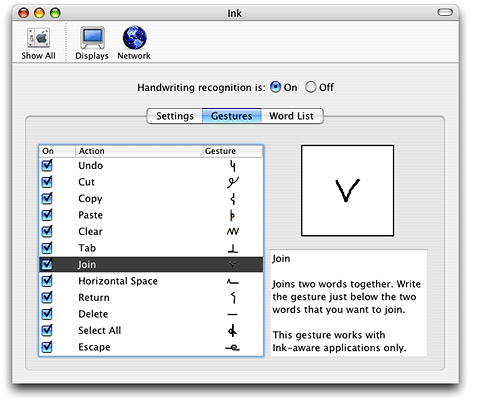Click the Clear zigzag gesture glyph
Viewport: 482px width, 409px height.
pos(233,231)
